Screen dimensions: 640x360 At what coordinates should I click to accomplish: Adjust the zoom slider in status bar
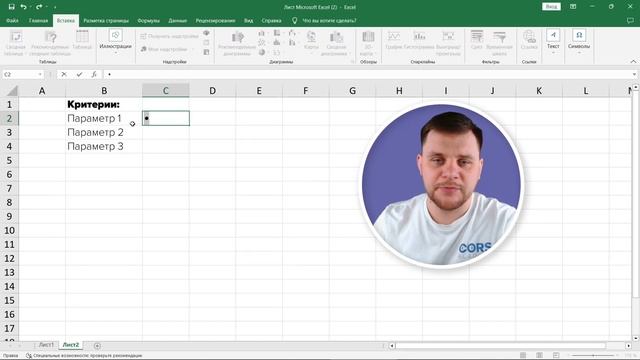593,356
